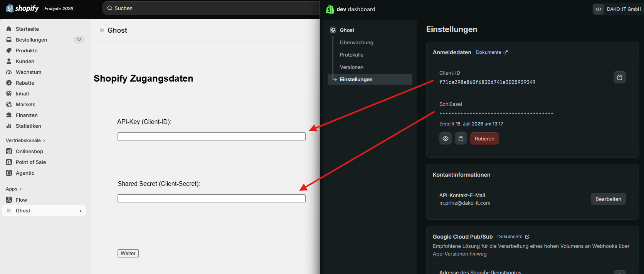Click the Weiter button

point(128,253)
